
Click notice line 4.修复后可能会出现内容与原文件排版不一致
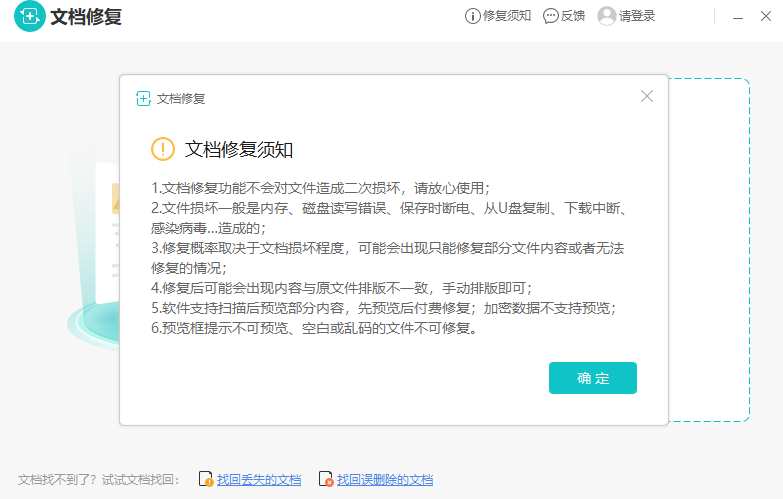342,288
